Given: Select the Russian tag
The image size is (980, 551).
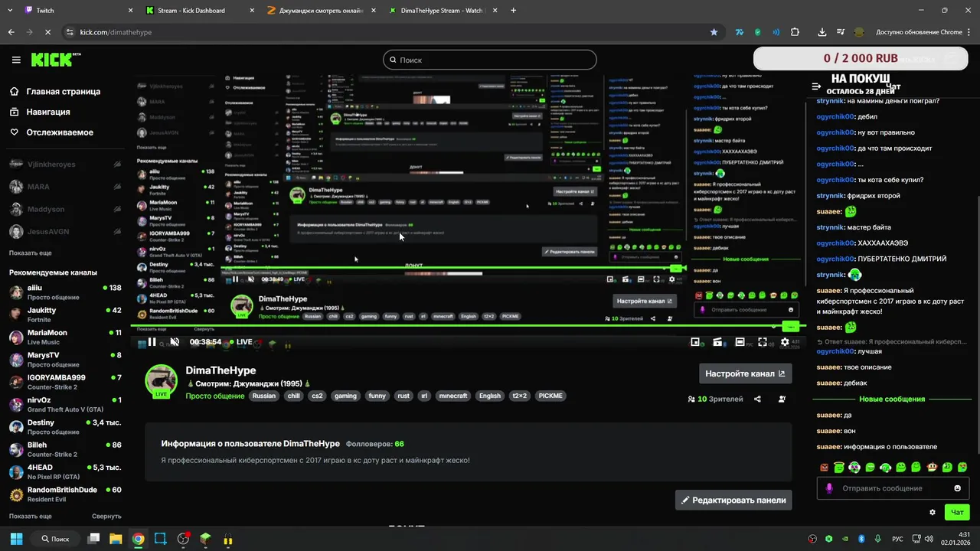Looking at the screenshot, I should click(x=264, y=396).
